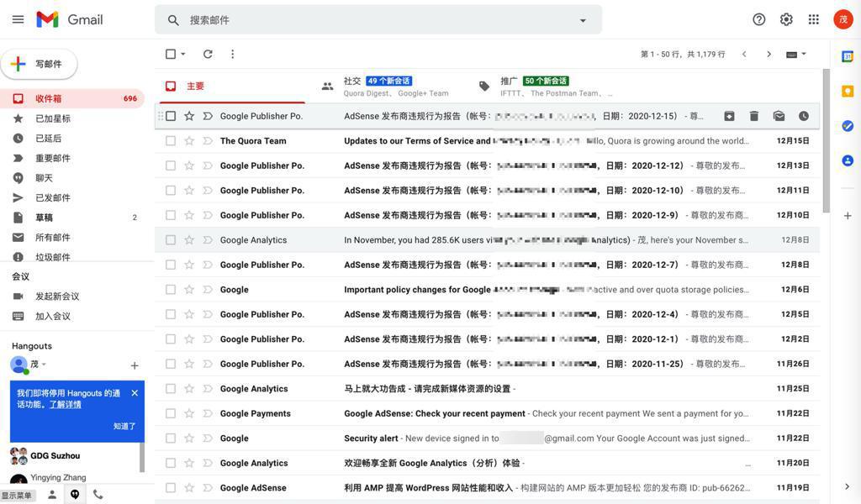Screen dimensions: 861x504
Task: Mark the 12月8日 Google Analytics email important
Action: coord(208,240)
